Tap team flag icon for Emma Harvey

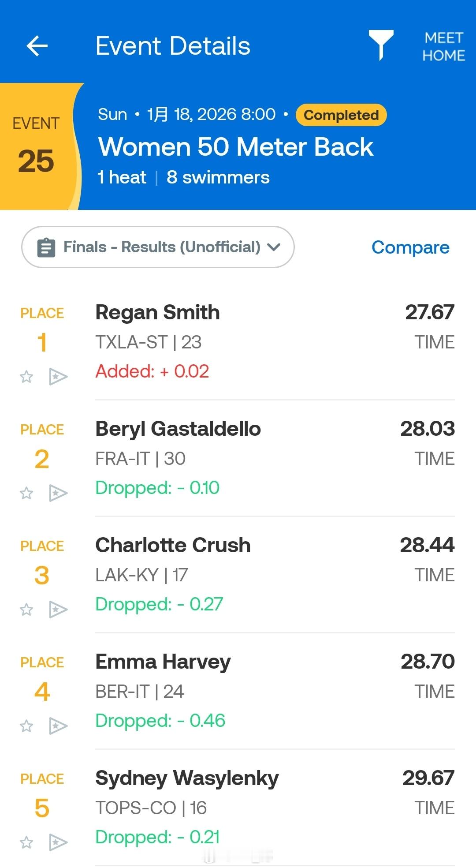tap(58, 726)
